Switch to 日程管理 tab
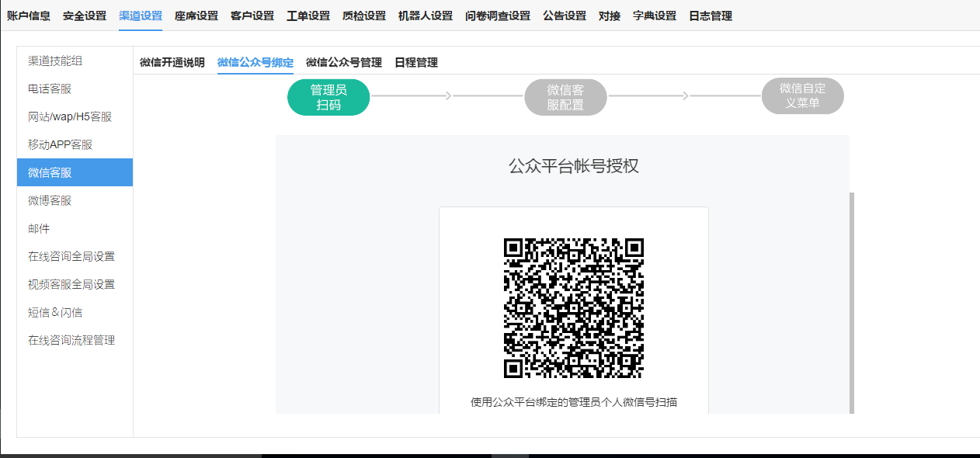Image resolution: width=980 pixels, height=458 pixels. pyautogui.click(x=416, y=63)
